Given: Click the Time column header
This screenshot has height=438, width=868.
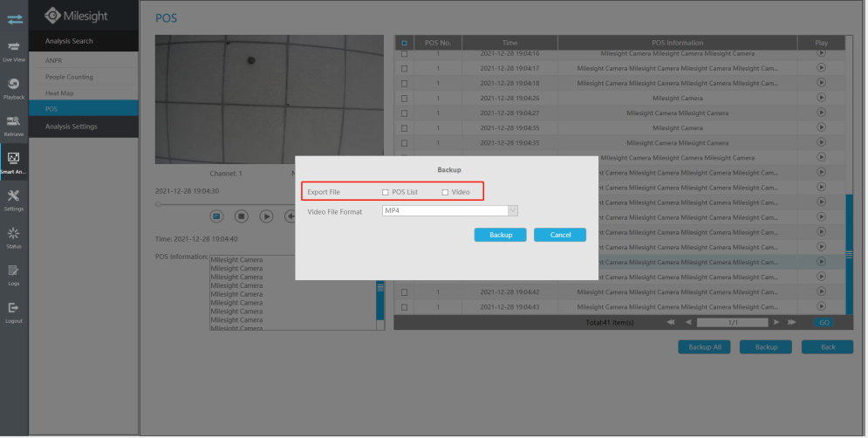Looking at the screenshot, I should [x=509, y=43].
